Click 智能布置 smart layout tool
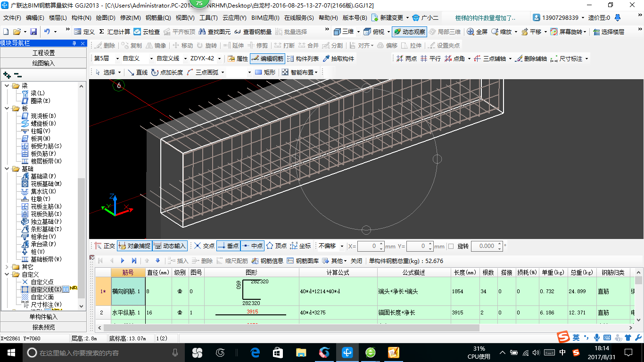 [300, 72]
